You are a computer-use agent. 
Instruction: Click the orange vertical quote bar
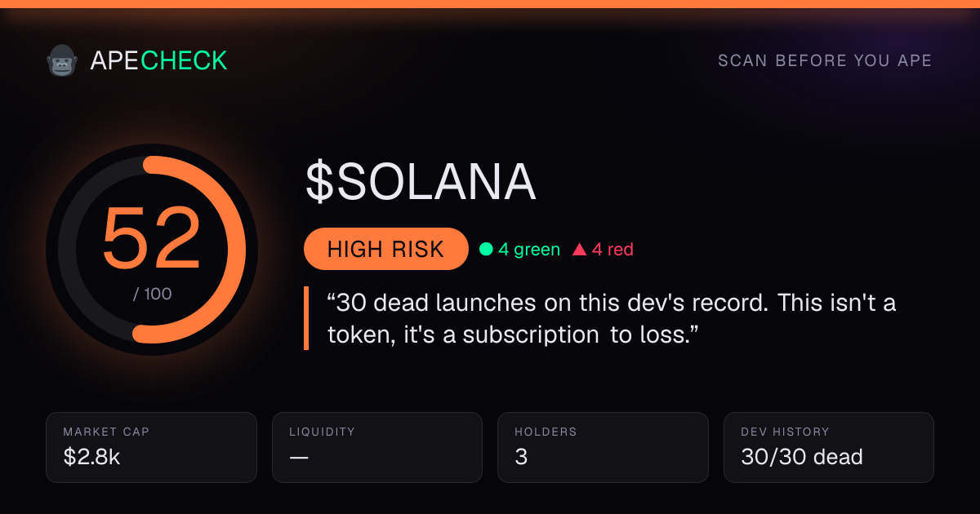(x=306, y=318)
